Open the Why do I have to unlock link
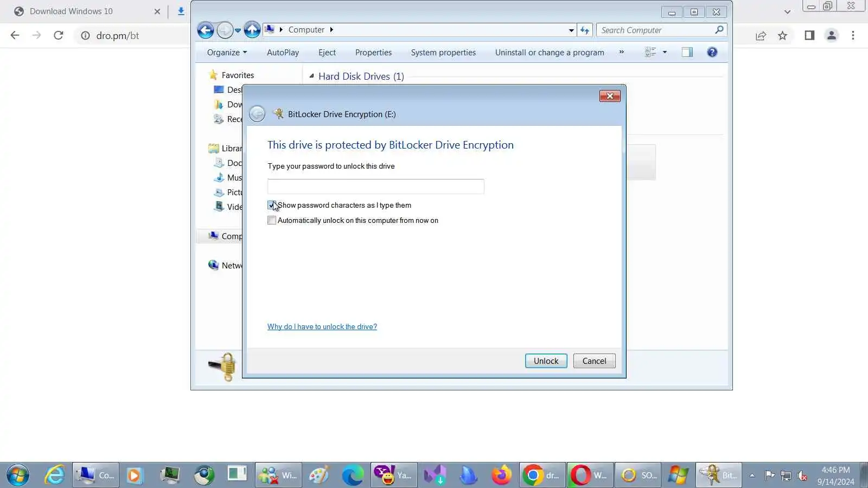This screenshot has height=488, width=868. pyautogui.click(x=322, y=326)
